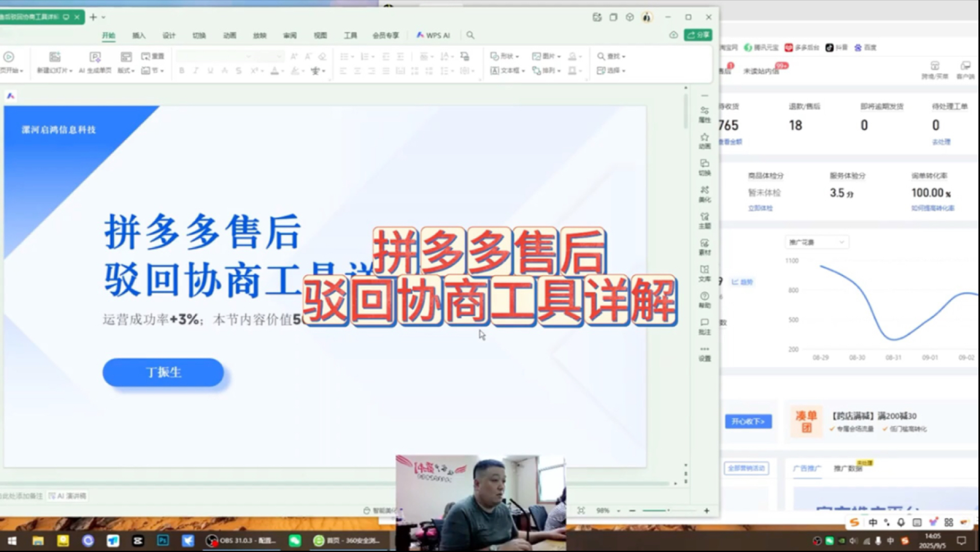Toggle italic formatting
The image size is (980, 552).
196,71
